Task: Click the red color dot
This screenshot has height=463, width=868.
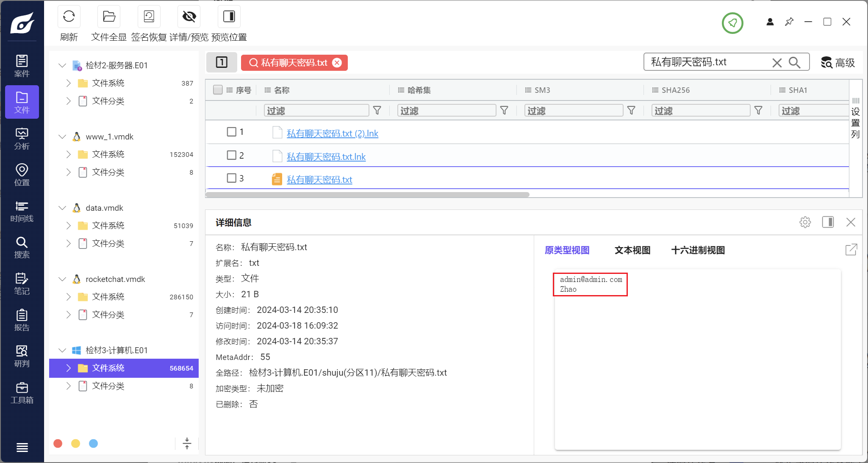Action: pyautogui.click(x=58, y=443)
